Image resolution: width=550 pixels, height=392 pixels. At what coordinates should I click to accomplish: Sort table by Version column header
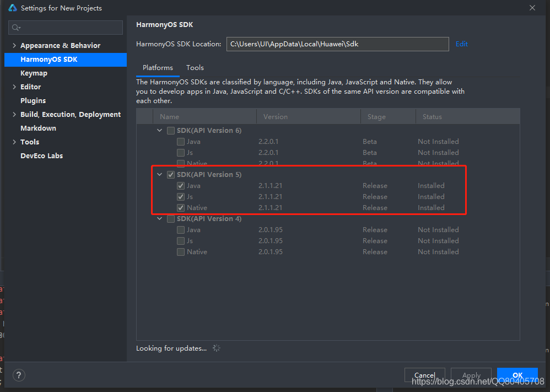point(309,116)
